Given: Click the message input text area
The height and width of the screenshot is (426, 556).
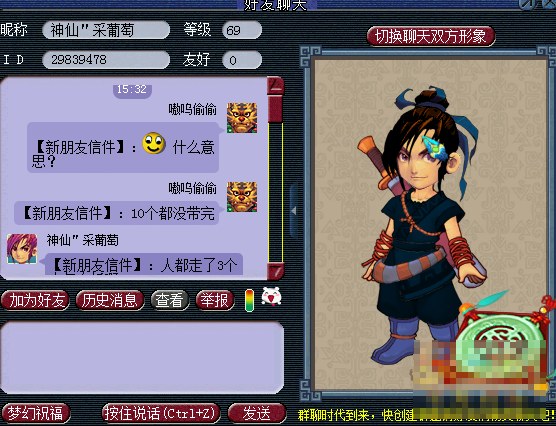Looking at the screenshot, I should (x=142, y=358).
